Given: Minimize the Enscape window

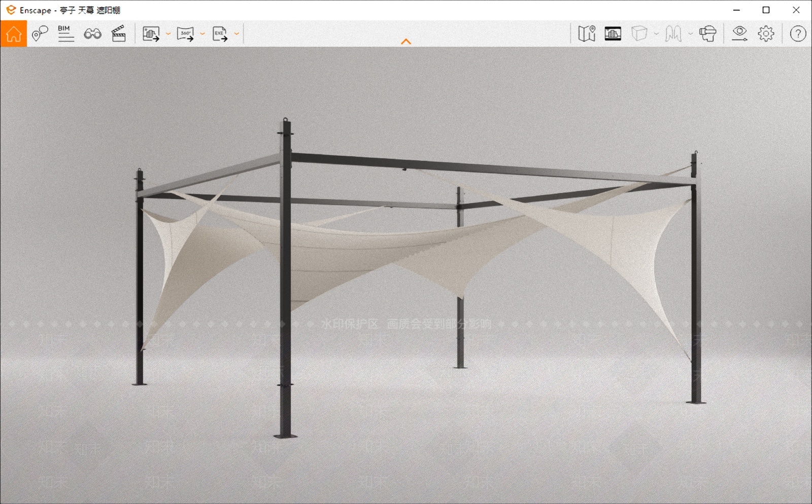Looking at the screenshot, I should (737, 10).
